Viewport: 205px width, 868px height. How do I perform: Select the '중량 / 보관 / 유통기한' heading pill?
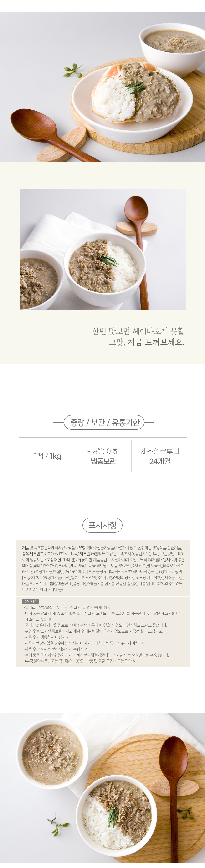point(104,422)
